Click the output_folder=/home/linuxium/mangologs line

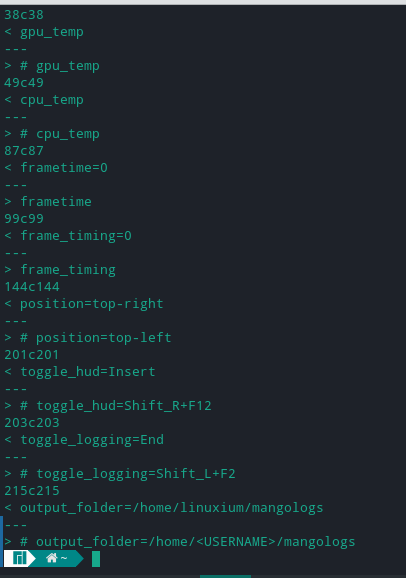click(164, 508)
